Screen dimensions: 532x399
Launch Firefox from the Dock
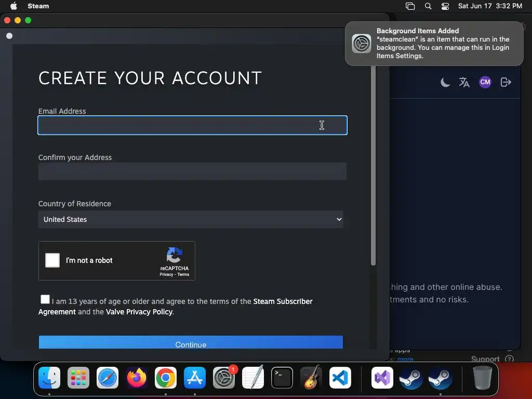click(x=137, y=378)
